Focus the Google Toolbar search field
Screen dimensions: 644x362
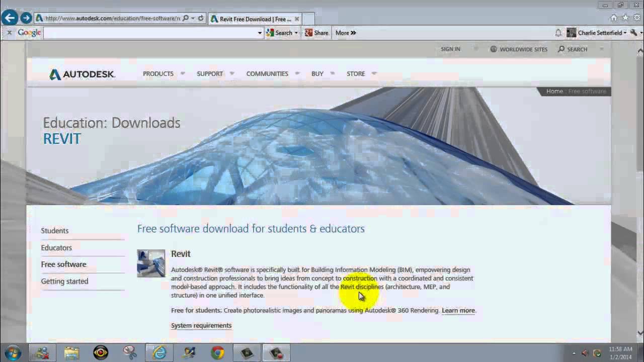[150, 33]
